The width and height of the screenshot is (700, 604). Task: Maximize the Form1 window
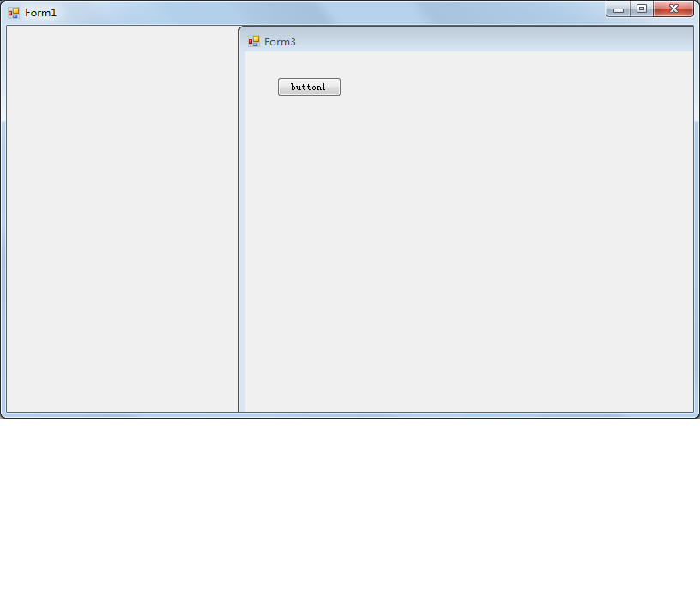point(643,9)
